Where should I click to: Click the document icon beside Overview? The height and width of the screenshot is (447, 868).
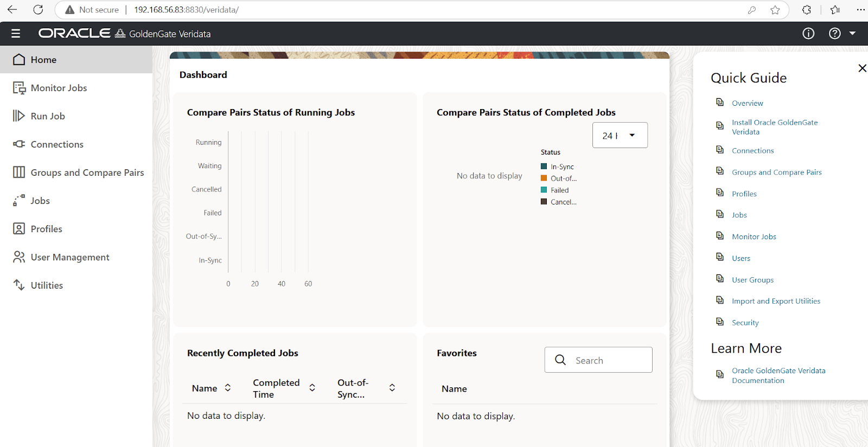click(720, 102)
